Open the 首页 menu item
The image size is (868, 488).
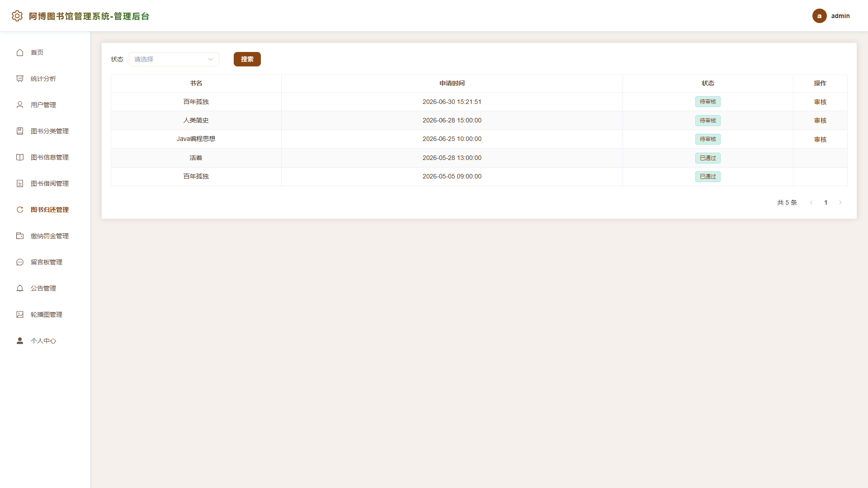tap(45, 52)
